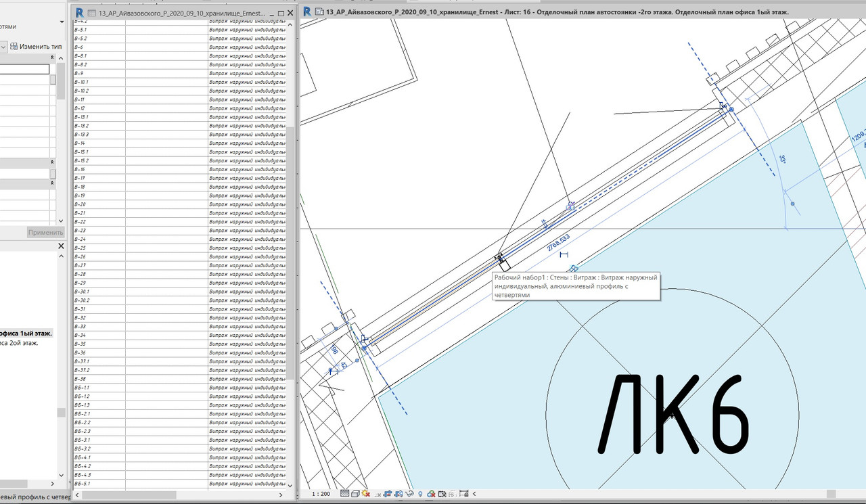
Task: Select schedule row B-13.3
Action: [179, 135]
